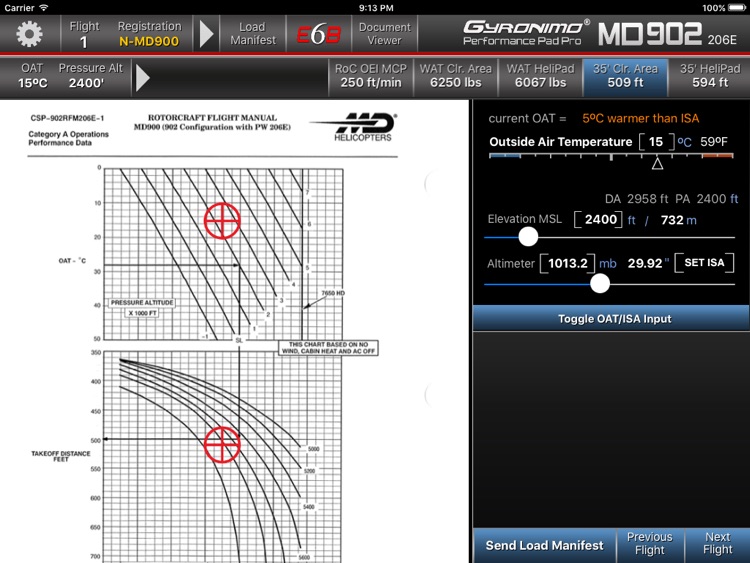This screenshot has height=563, width=750.
Task: Select Registration N-MD900
Action: tap(149, 34)
